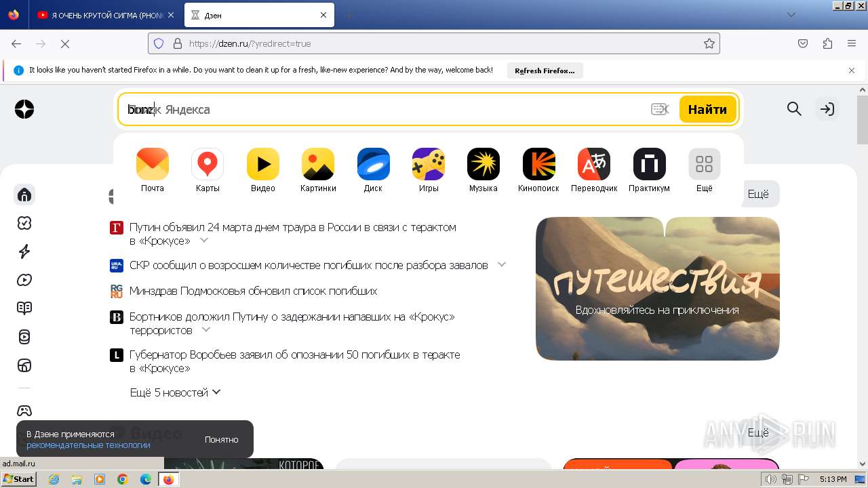Open the Музыка music icon

tap(484, 164)
